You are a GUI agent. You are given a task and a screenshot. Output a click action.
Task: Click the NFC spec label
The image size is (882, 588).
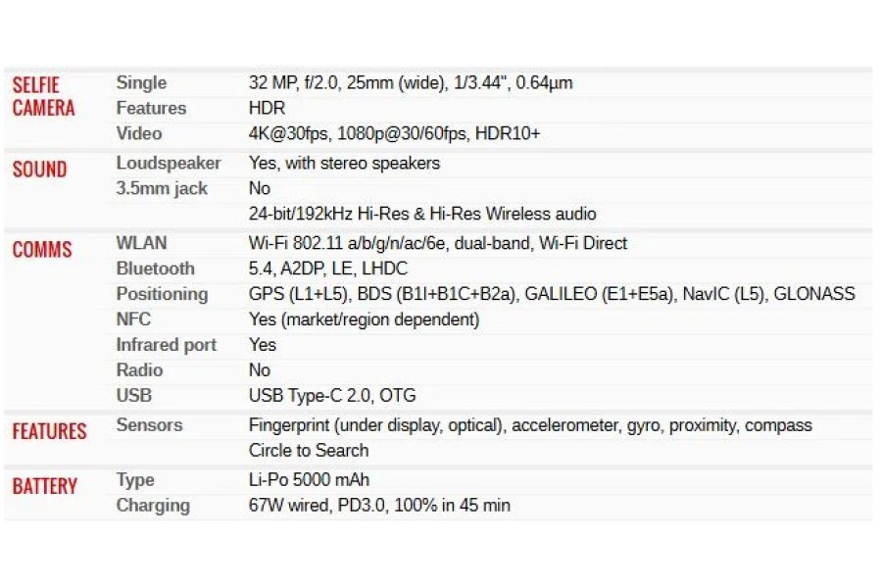[133, 319]
